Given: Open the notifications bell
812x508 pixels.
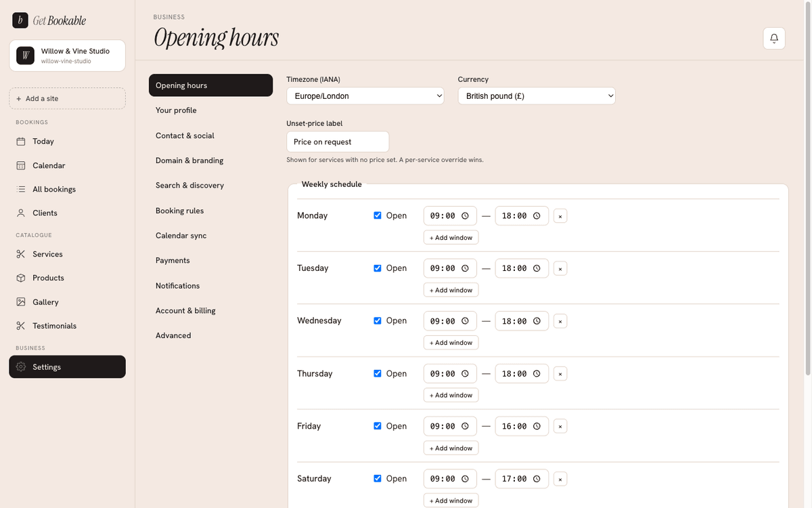Looking at the screenshot, I should pos(774,39).
